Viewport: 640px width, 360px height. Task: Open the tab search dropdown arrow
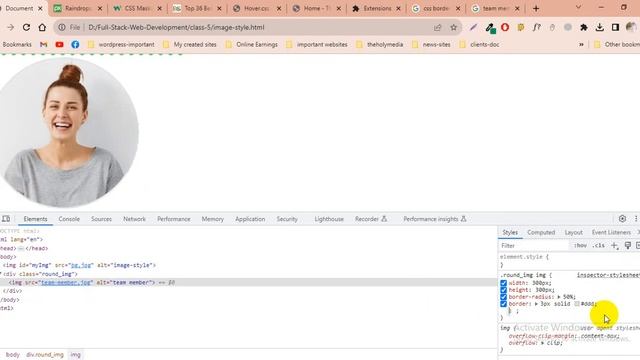578,7
